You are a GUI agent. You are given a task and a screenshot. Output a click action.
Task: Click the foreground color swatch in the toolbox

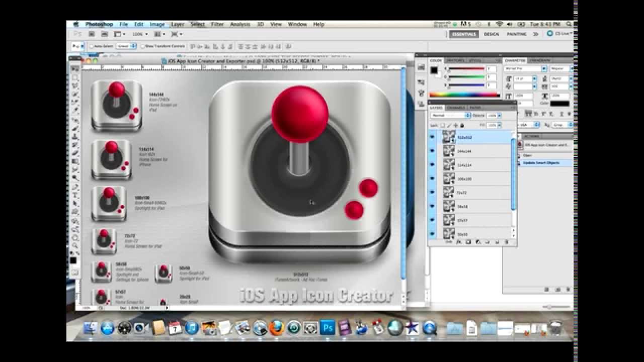pyautogui.click(x=73, y=260)
